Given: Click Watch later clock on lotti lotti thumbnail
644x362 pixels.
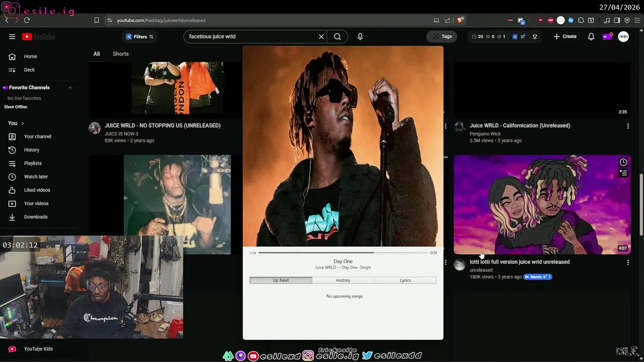Looking at the screenshot, I should pyautogui.click(x=623, y=162).
